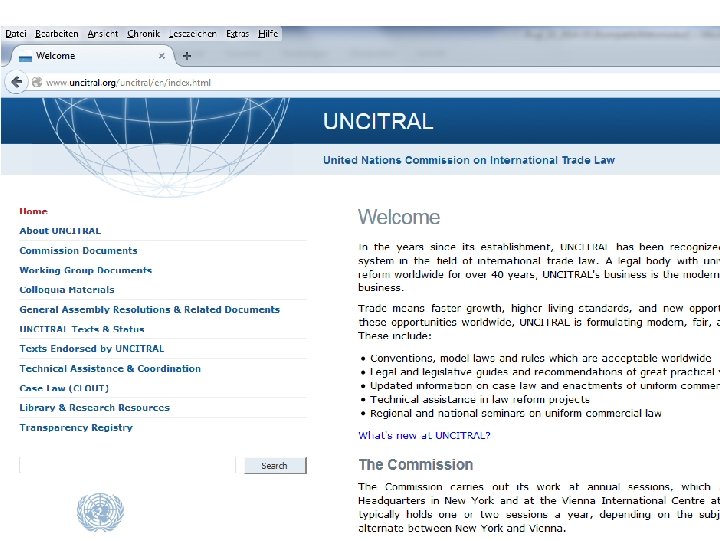Open the Ansicht menu

103,34
